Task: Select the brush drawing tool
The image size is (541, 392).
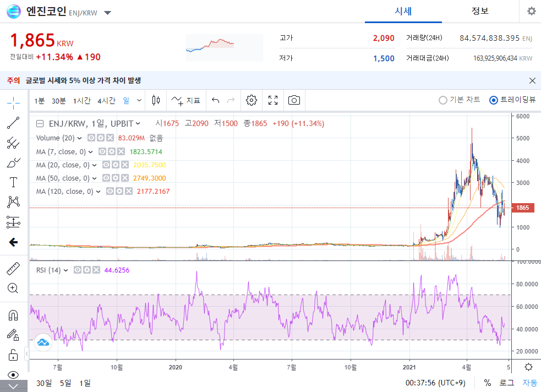Action: 13,162
